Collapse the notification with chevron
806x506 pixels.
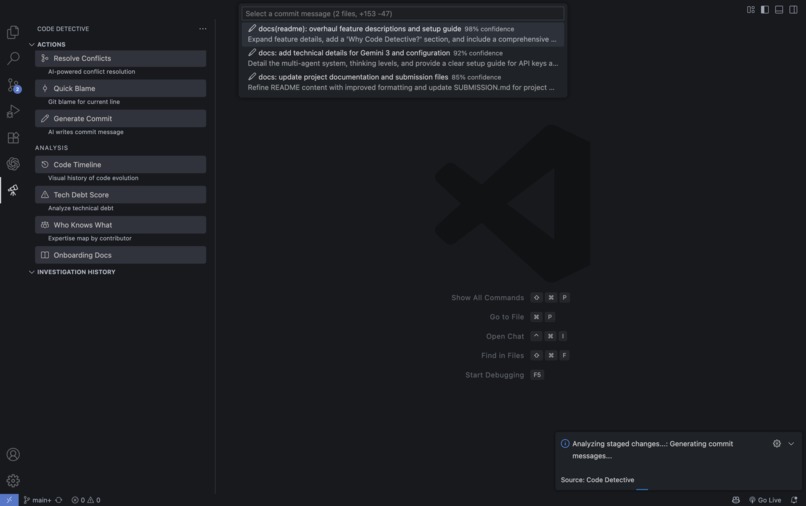pos(791,443)
